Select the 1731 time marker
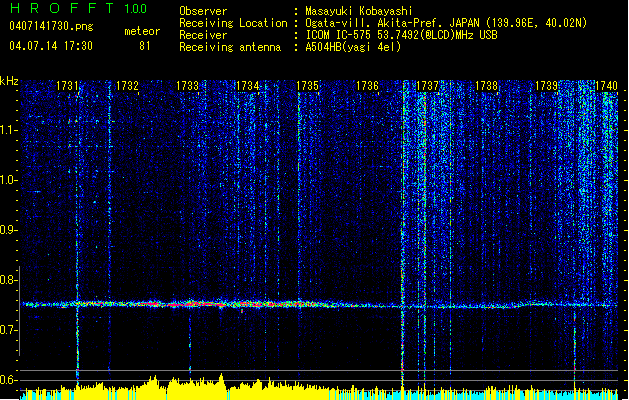 click(67, 86)
